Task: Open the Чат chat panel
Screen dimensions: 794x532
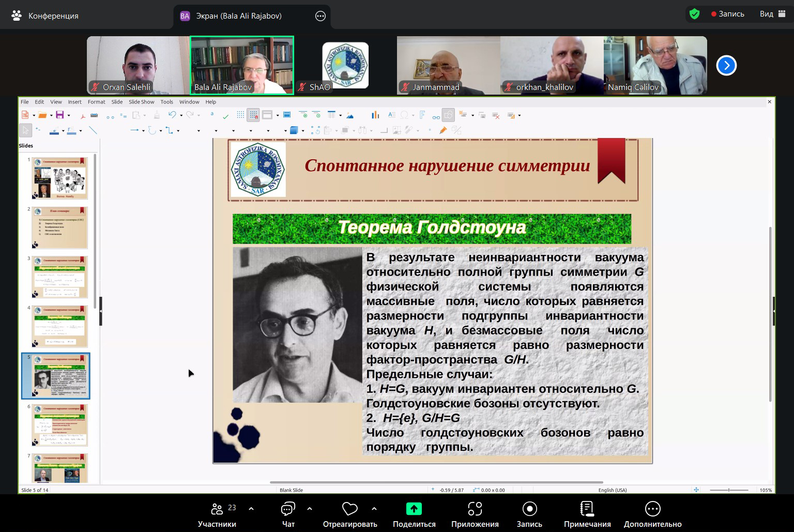Action: point(288,514)
